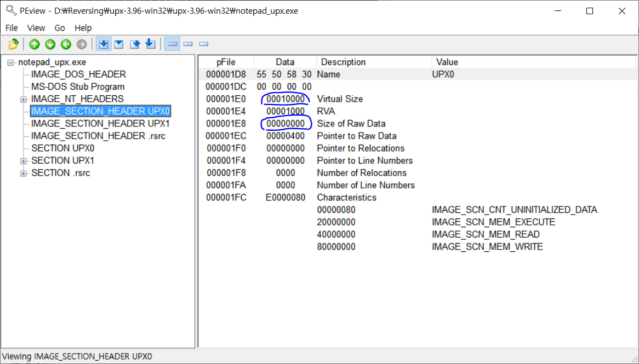Click the green back arrow icon

click(66, 44)
